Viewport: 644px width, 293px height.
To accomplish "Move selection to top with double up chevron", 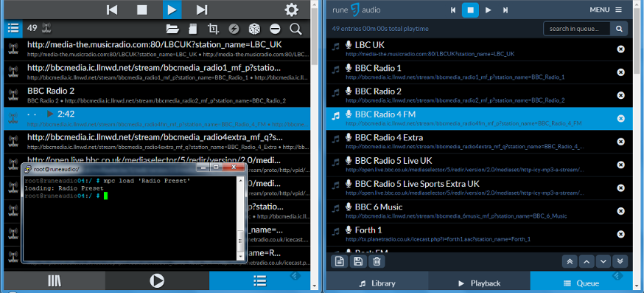I will click(x=570, y=261).
